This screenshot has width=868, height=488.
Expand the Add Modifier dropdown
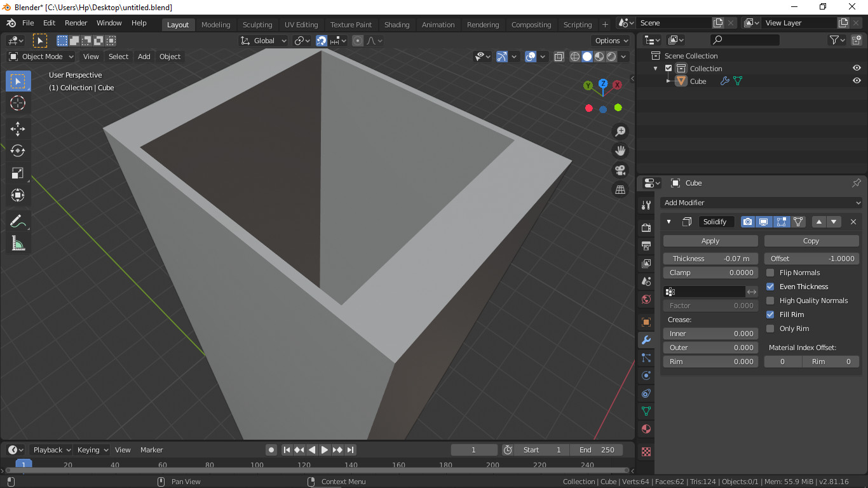pos(761,203)
